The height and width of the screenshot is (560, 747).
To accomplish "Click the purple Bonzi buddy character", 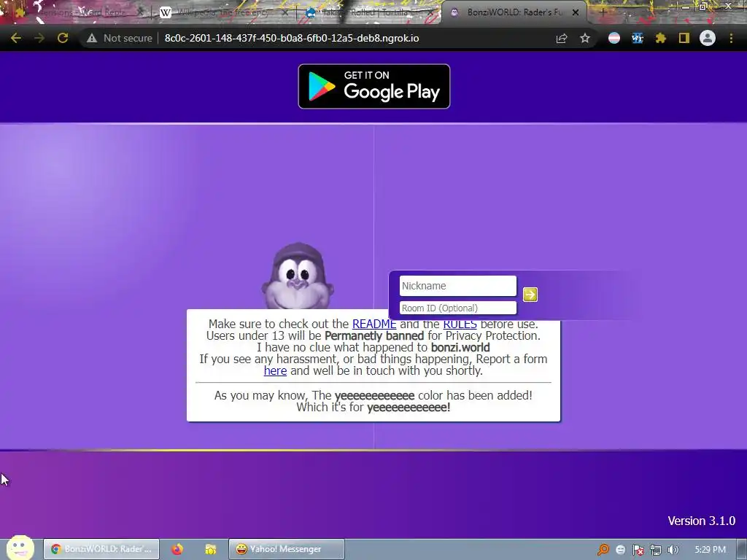I will (x=298, y=276).
